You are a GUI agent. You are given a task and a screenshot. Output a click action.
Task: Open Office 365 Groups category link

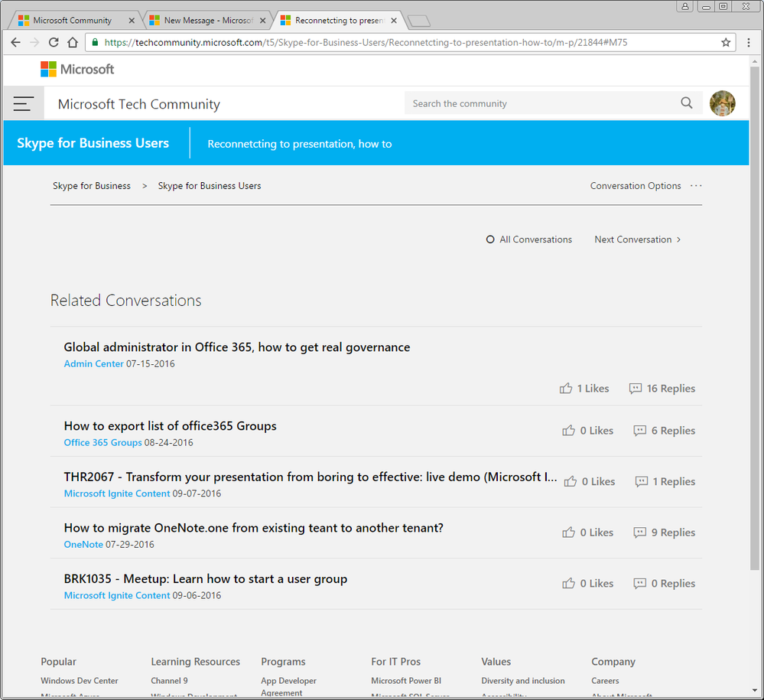point(102,443)
